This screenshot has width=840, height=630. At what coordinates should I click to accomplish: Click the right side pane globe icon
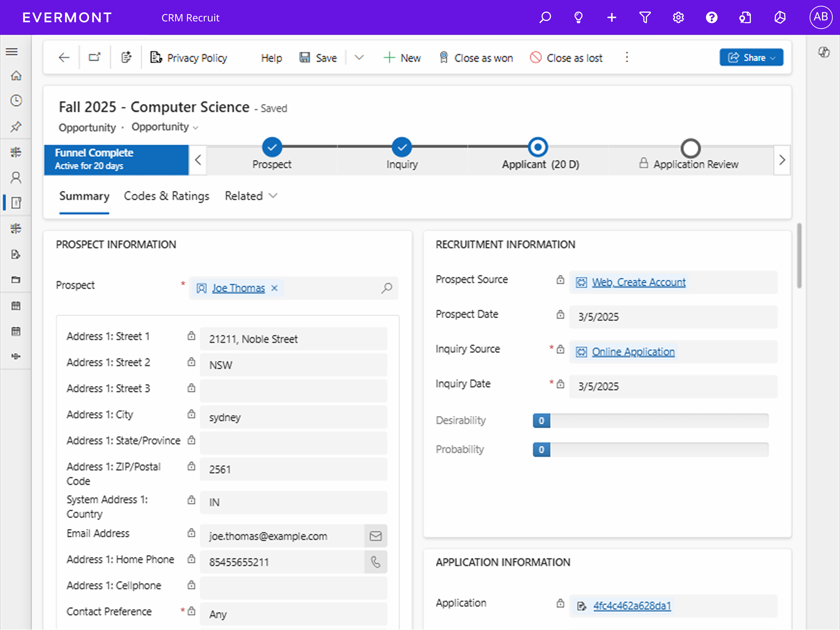coord(824,52)
